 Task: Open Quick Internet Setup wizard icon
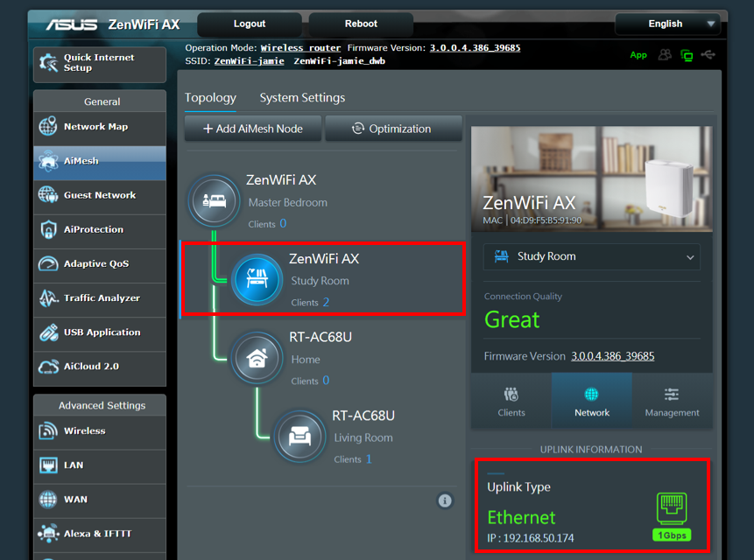(48, 63)
